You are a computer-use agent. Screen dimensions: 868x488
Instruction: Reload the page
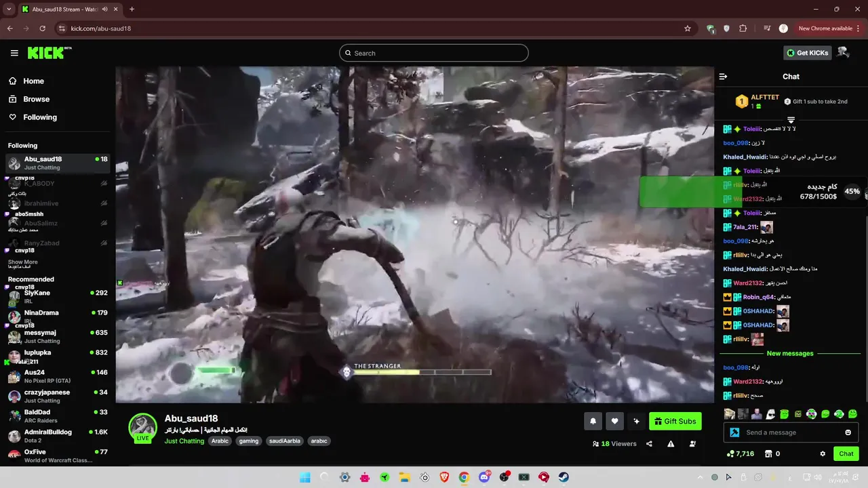[x=42, y=28]
